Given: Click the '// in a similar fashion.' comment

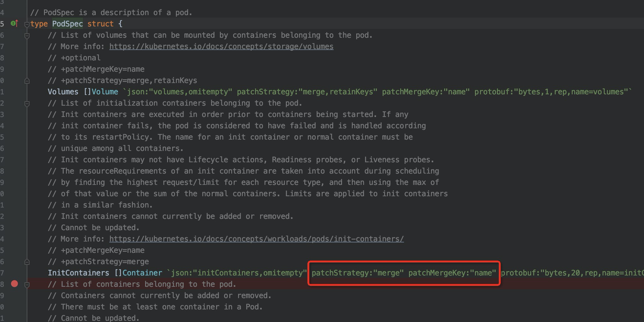Looking at the screenshot, I should [100, 205].
